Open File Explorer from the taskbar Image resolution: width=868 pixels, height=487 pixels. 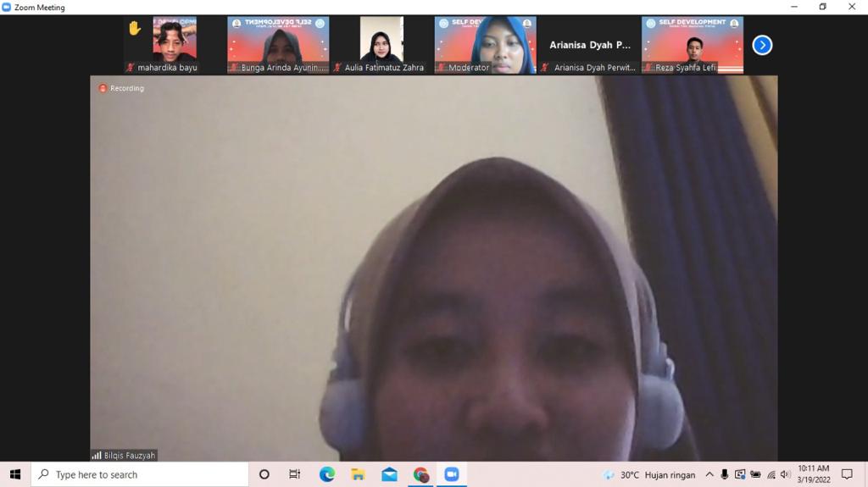(358, 475)
